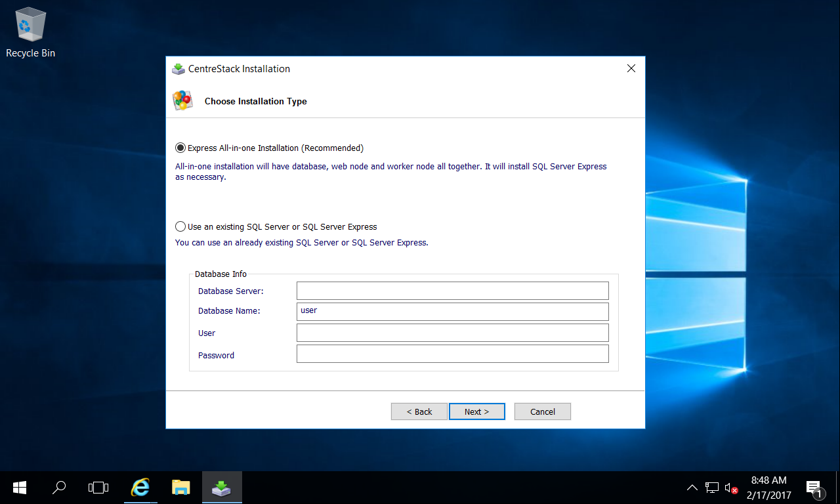Click the CentreStack installer title bar icon
The height and width of the screenshot is (504, 840).
click(178, 69)
